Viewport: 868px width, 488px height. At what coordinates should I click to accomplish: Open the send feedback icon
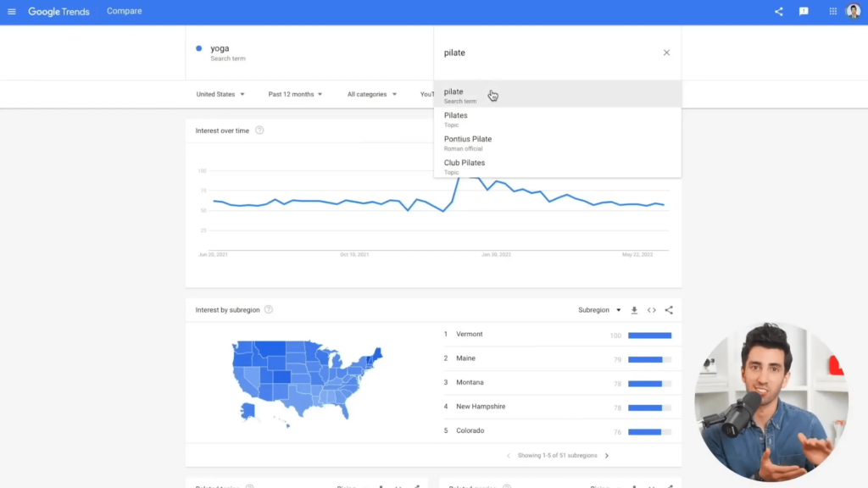point(804,12)
